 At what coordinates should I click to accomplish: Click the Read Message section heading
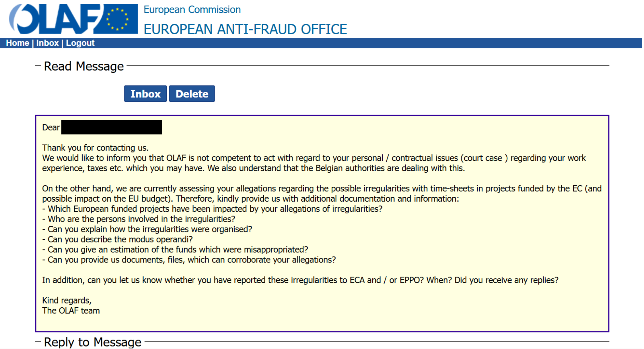point(84,66)
